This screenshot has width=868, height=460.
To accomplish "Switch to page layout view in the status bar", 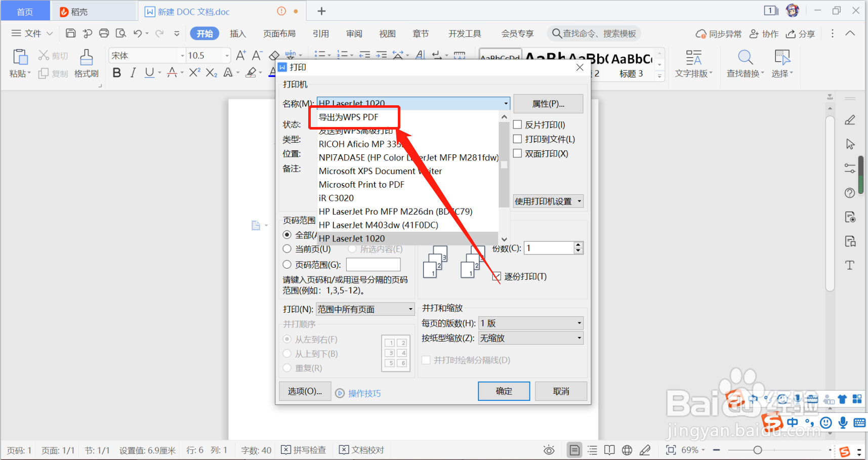I will point(574,450).
